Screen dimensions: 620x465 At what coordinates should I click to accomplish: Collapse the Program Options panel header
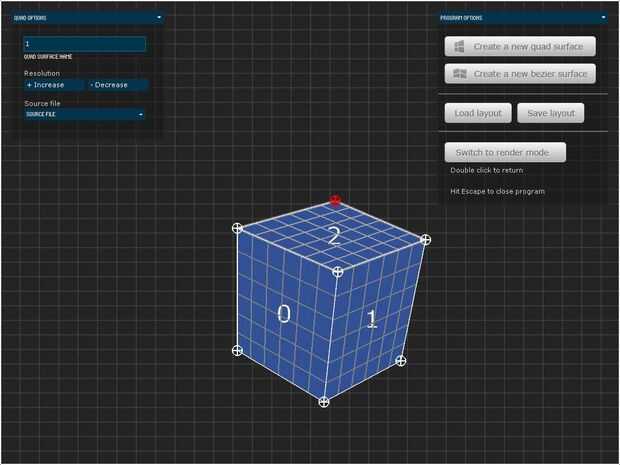(523, 18)
